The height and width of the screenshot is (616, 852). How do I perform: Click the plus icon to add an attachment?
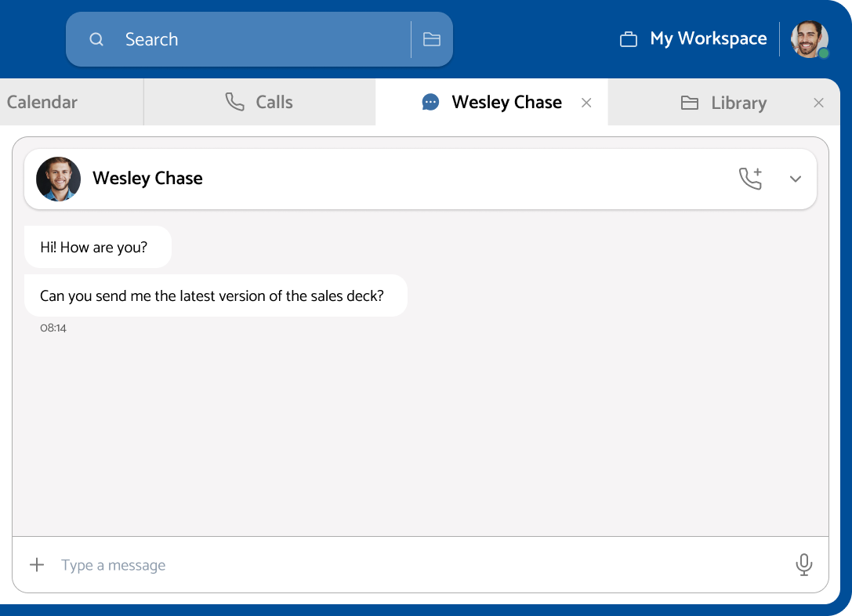(37, 565)
